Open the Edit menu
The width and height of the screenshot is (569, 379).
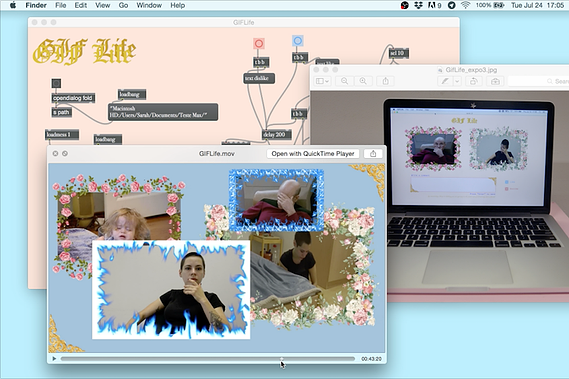(x=81, y=5)
